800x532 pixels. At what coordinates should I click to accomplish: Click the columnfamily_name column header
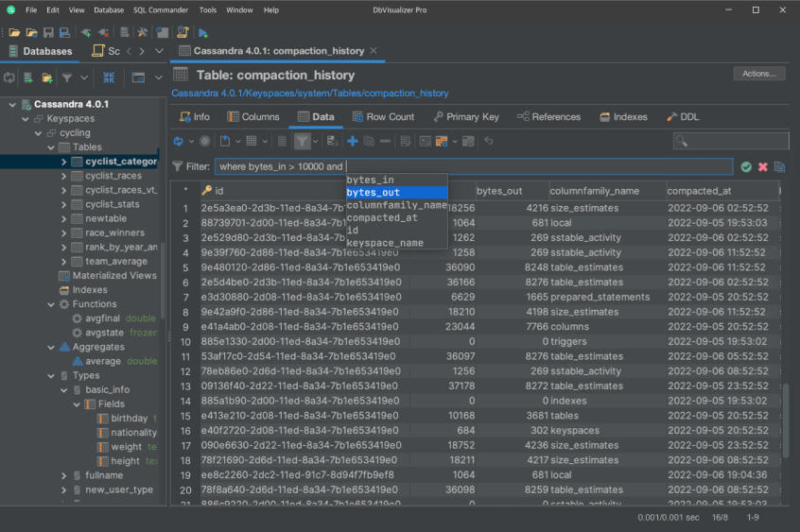click(x=607, y=191)
